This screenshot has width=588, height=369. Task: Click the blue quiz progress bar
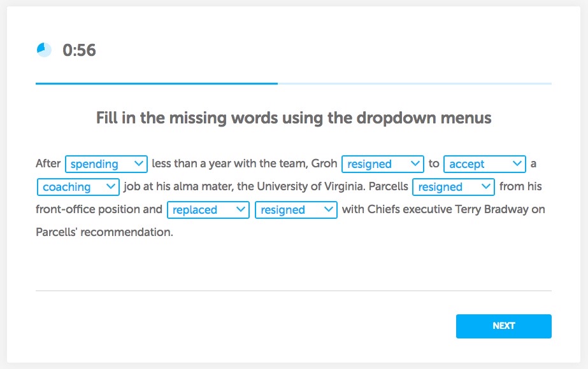(157, 83)
